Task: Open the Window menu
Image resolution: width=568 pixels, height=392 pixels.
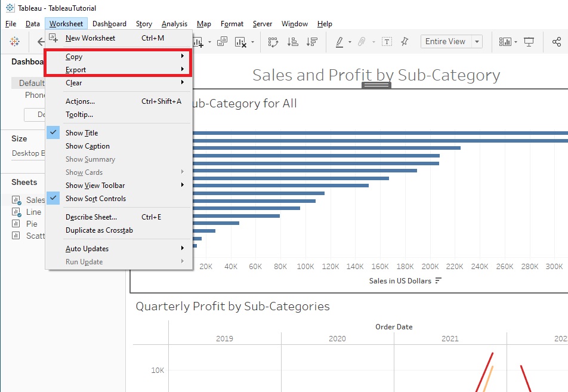Action: tap(295, 24)
